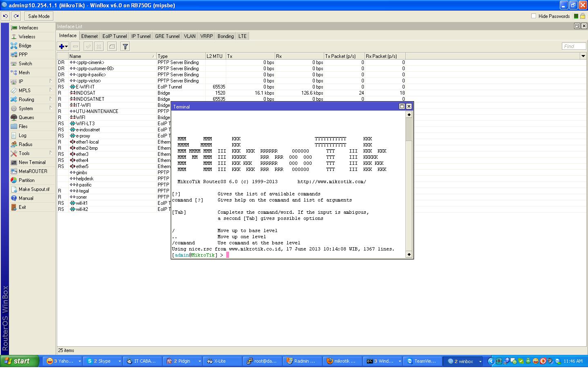Select the ether1-local interface row
This screenshot has height=370, width=588.
coord(114,142)
